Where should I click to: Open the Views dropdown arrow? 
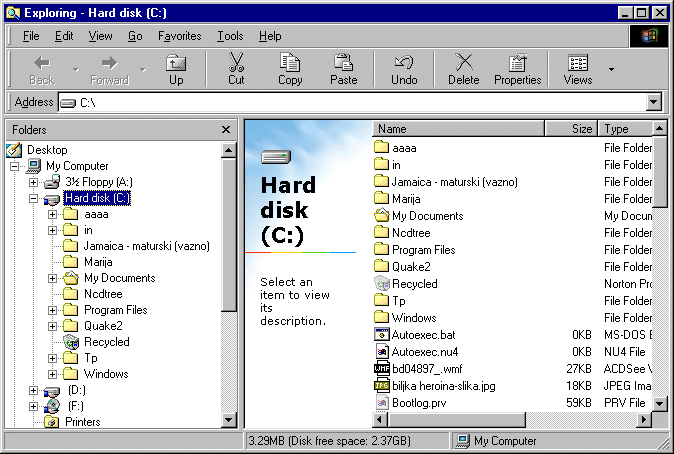click(611, 69)
